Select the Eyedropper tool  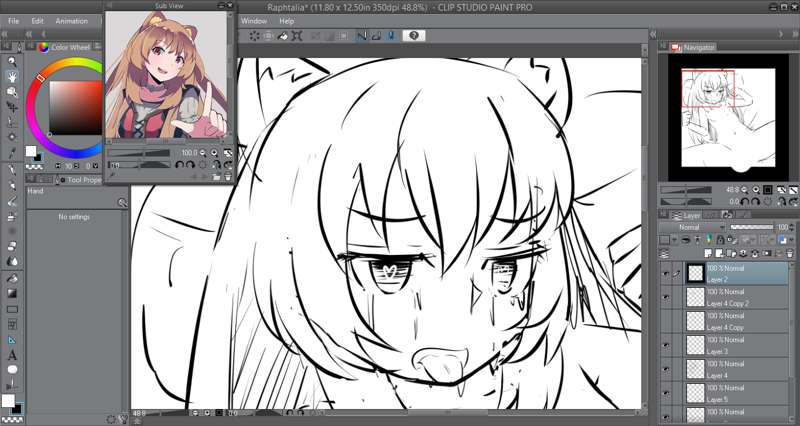point(12,153)
